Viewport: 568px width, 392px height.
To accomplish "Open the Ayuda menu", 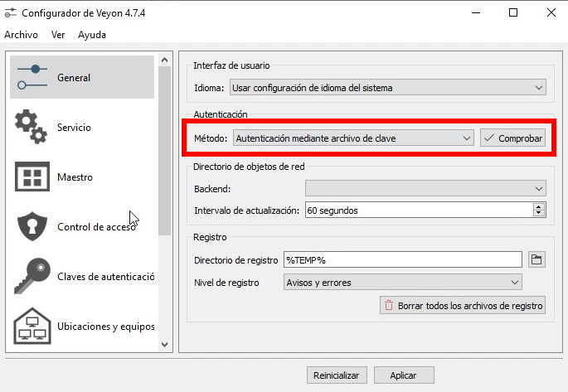I will [x=91, y=35].
